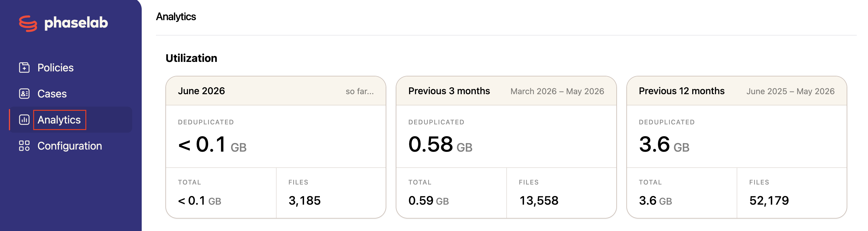Select the Previous 12 months card header
This screenshot has width=868, height=231.
point(737,91)
